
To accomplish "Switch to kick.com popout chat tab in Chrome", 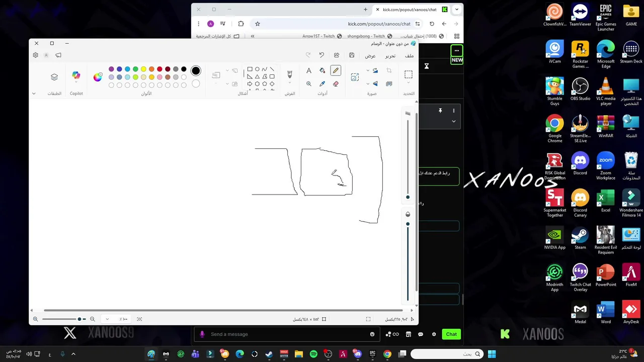I will coord(412,10).
